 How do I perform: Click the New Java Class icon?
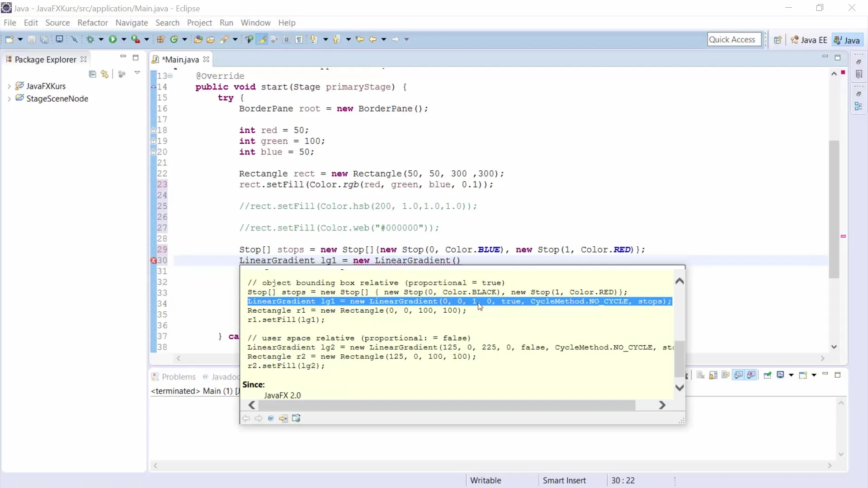tap(174, 39)
